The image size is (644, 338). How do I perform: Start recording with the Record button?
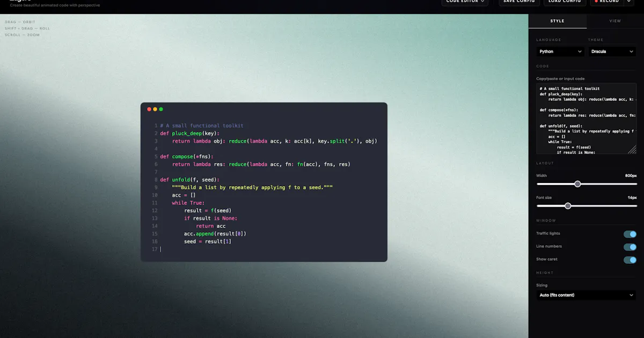pos(607,2)
